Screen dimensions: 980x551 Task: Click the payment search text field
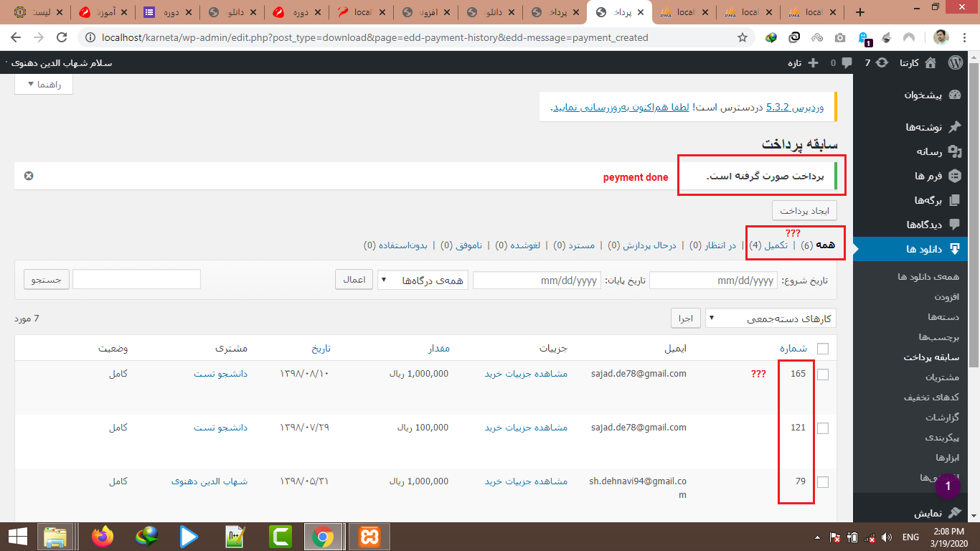coord(136,280)
